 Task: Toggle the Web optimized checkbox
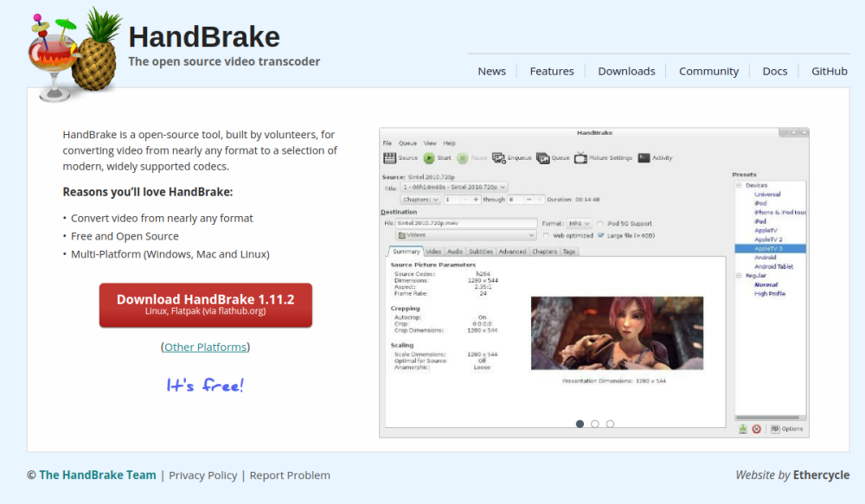(x=546, y=235)
